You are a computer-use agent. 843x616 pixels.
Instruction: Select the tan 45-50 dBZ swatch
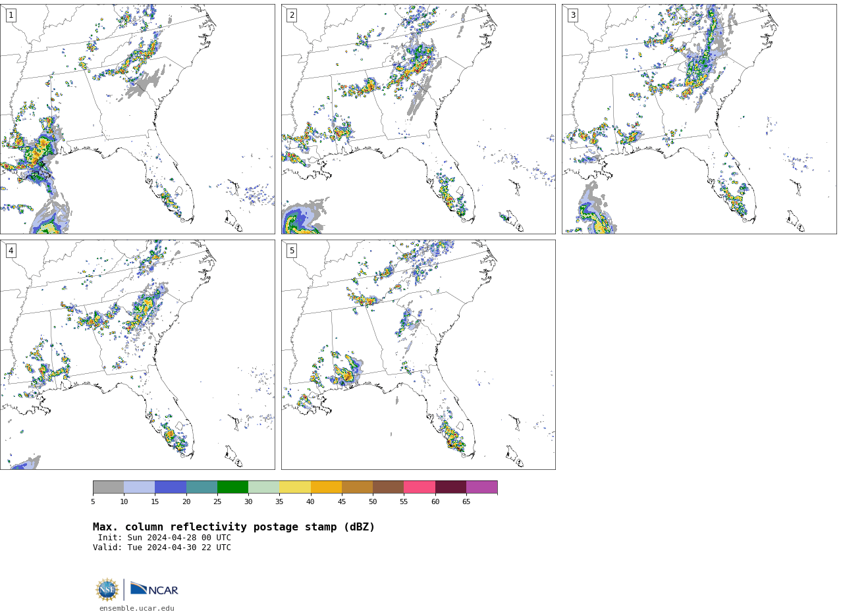pos(357,487)
